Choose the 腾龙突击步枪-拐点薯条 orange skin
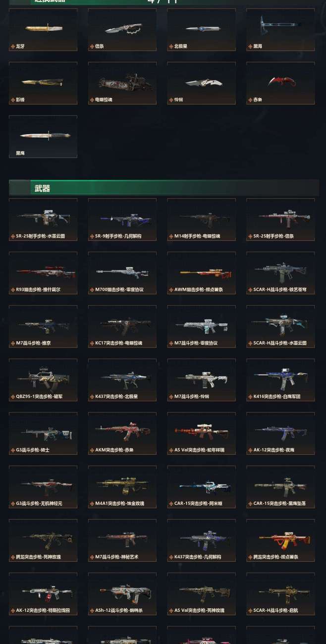326x644 pixels. 280,540
